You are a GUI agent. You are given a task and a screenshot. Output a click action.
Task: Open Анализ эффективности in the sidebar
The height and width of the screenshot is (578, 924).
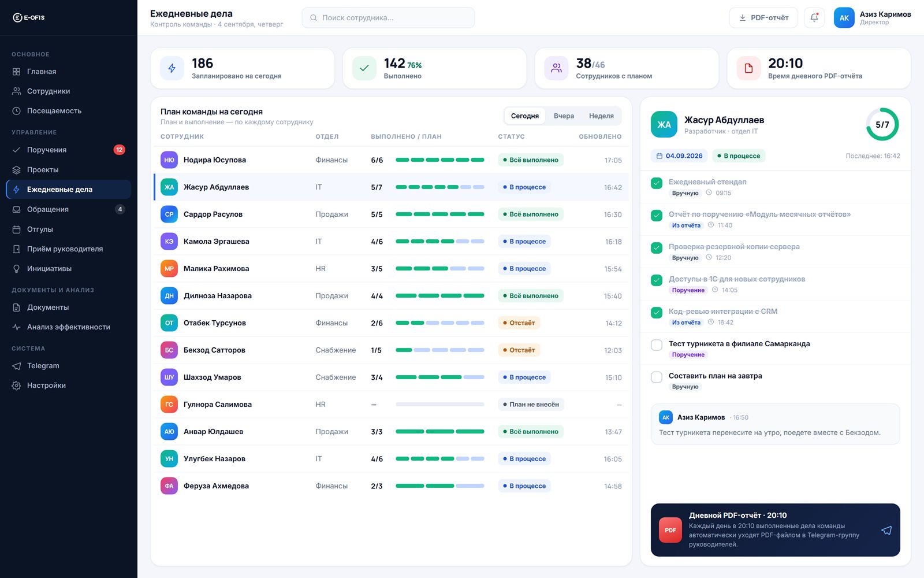(x=68, y=327)
